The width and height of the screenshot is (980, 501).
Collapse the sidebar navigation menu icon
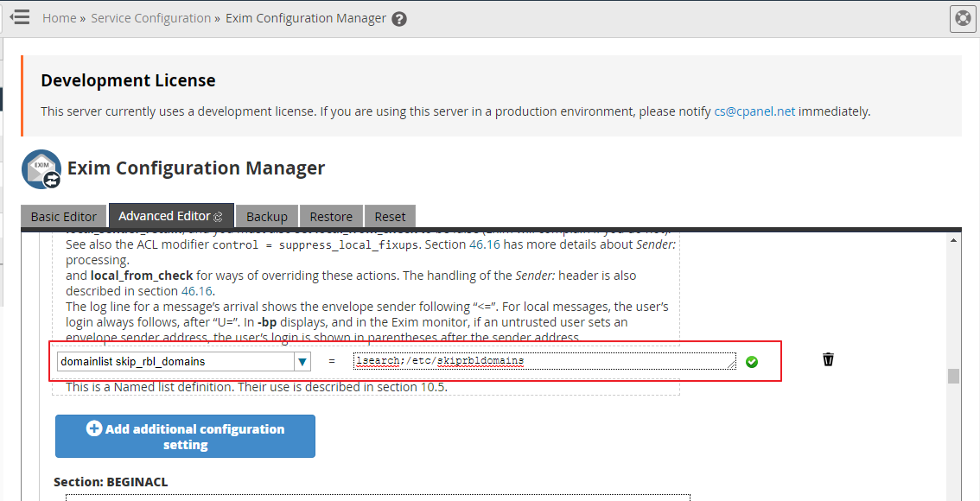pyautogui.click(x=20, y=17)
